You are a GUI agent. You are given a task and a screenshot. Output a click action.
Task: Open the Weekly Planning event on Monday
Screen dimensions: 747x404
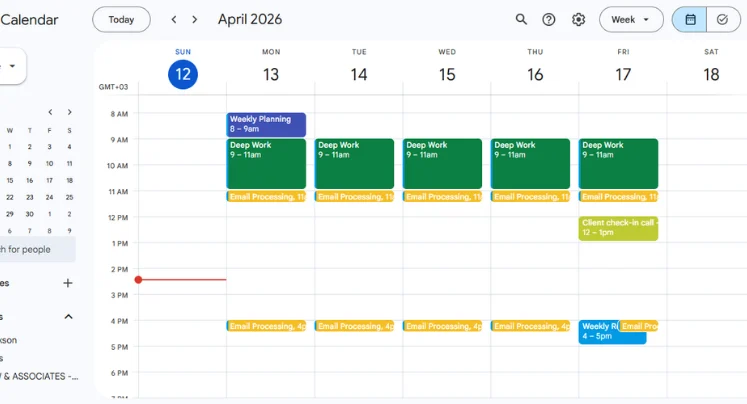[266, 125]
